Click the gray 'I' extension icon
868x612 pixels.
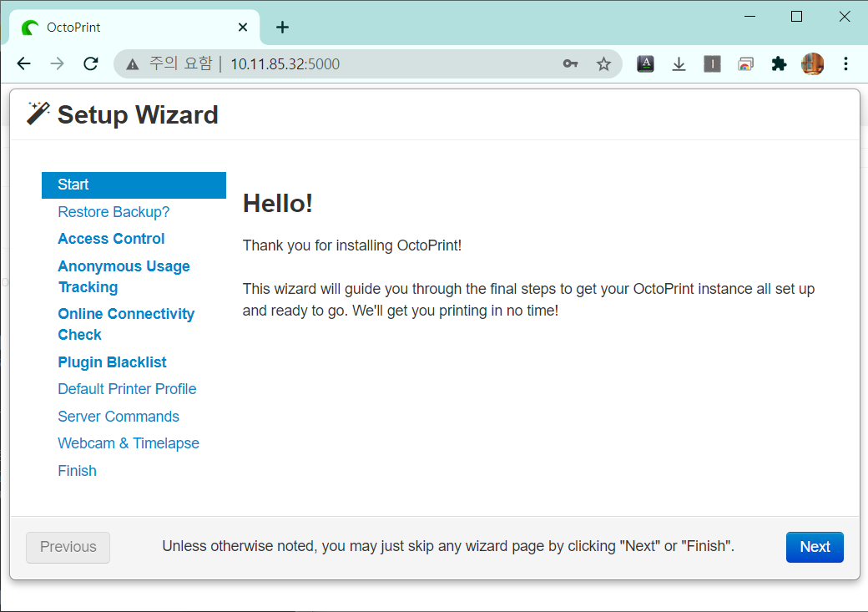(713, 64)
